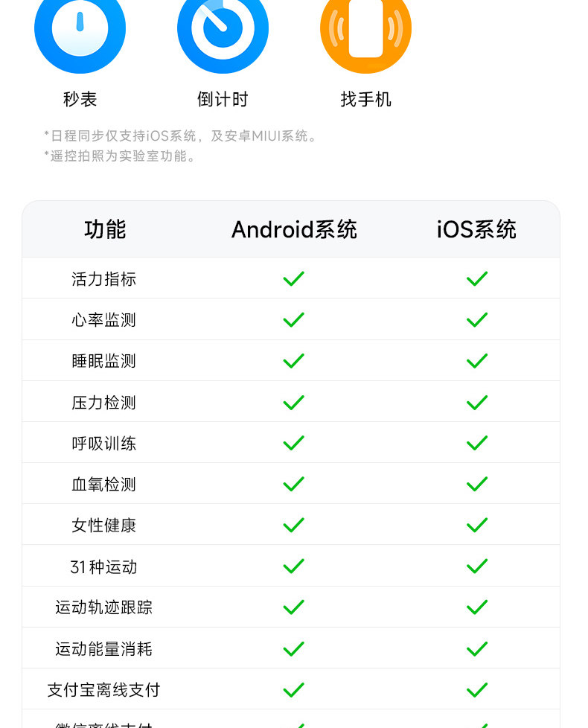Click the iOS checkmark for 血氧检测
Image resolution: width=588 pixels, height=728 pixels.
(x=476, y=485)
